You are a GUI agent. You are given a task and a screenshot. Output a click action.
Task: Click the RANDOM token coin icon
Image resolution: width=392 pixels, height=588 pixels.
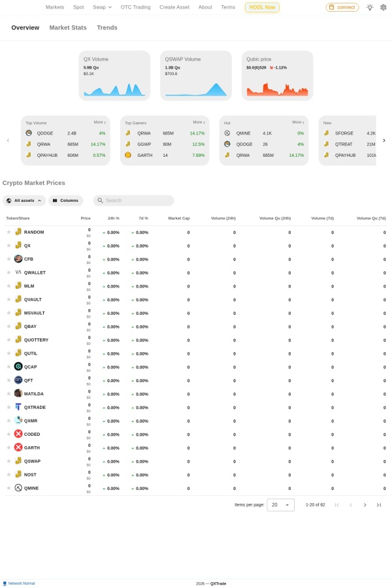coord(18,232)
